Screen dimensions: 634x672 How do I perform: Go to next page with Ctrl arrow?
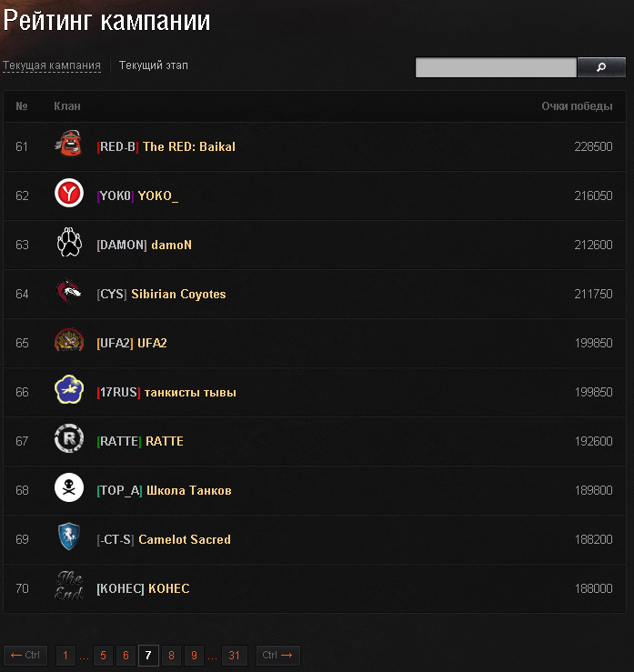coord(277,656)
